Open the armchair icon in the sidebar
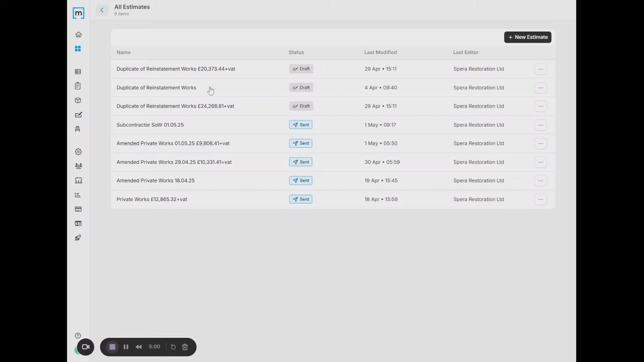 click(78, 129)
